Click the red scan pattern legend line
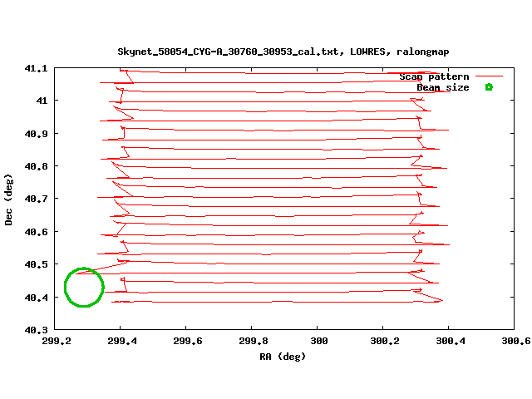This screenshot has height=399, width=532. pos(489,76)
